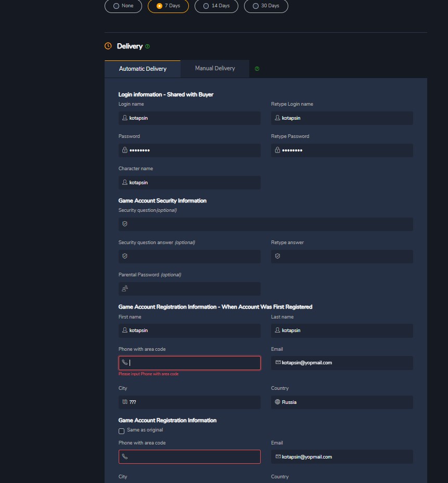This screenshot has height=483, width=448.
Task: Enable the Same as original checkbox
Action: click(x=122, y=430)
